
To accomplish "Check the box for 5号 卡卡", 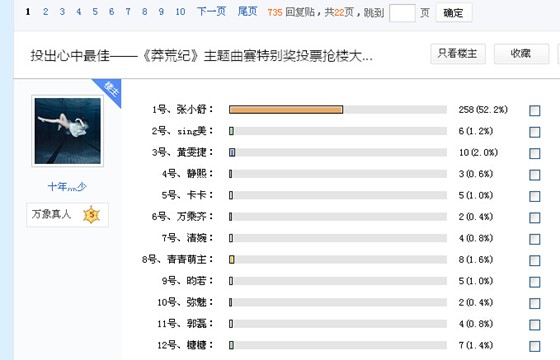I will click(535, 196).
